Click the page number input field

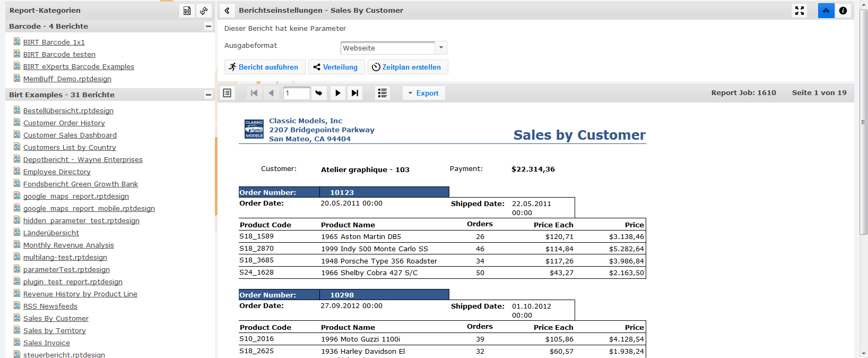[296, 93]
